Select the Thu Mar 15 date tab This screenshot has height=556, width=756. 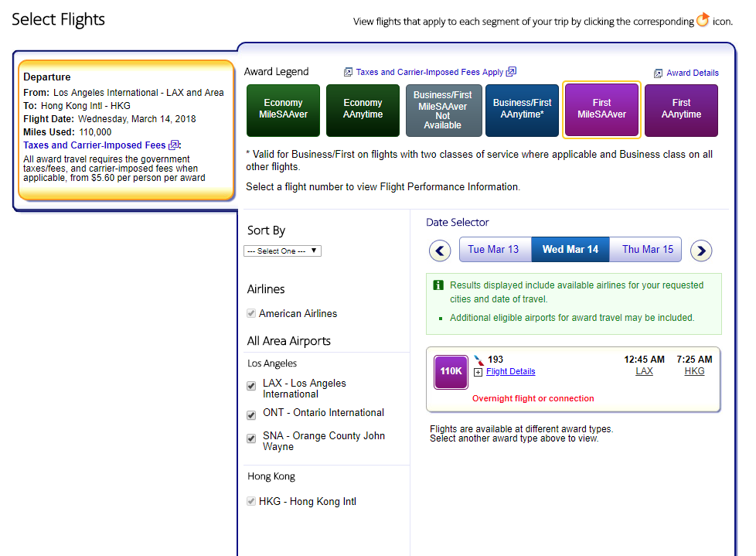[x=645, y=249]
